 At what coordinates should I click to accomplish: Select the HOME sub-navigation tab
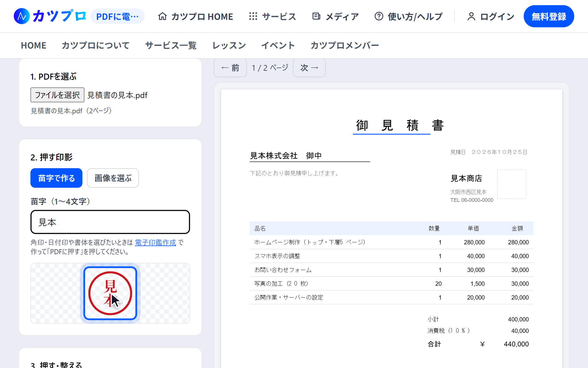click(34, 45)
